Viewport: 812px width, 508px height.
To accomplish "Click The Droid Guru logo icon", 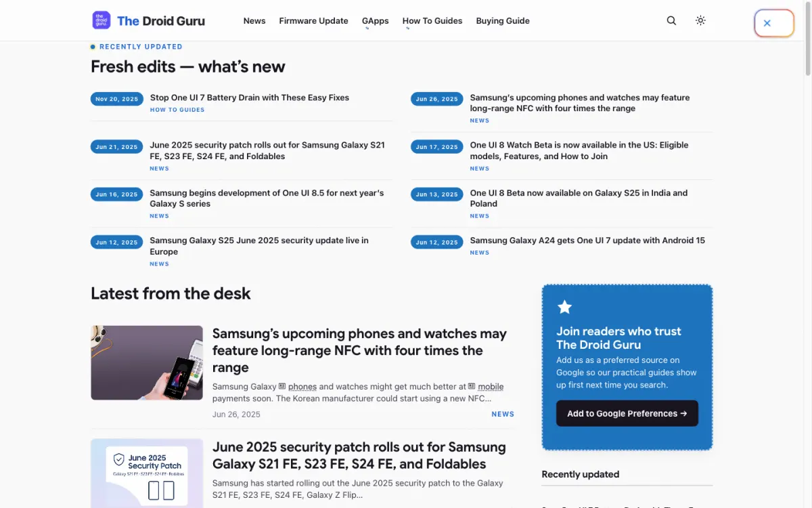I will coord(101,20).
